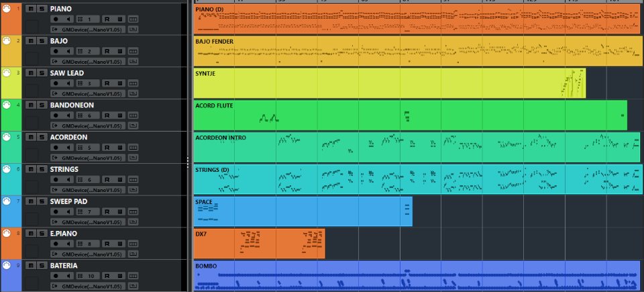This screenshot has width=644, height=292.
Task: Open in-place editor for SAW LEAD track
Action: (x=133, y=93)
